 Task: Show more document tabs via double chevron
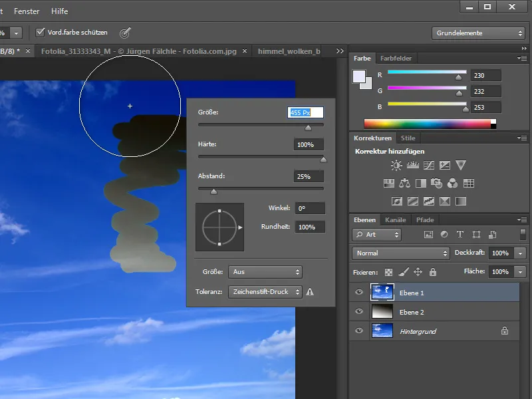[x=340, y=51]
